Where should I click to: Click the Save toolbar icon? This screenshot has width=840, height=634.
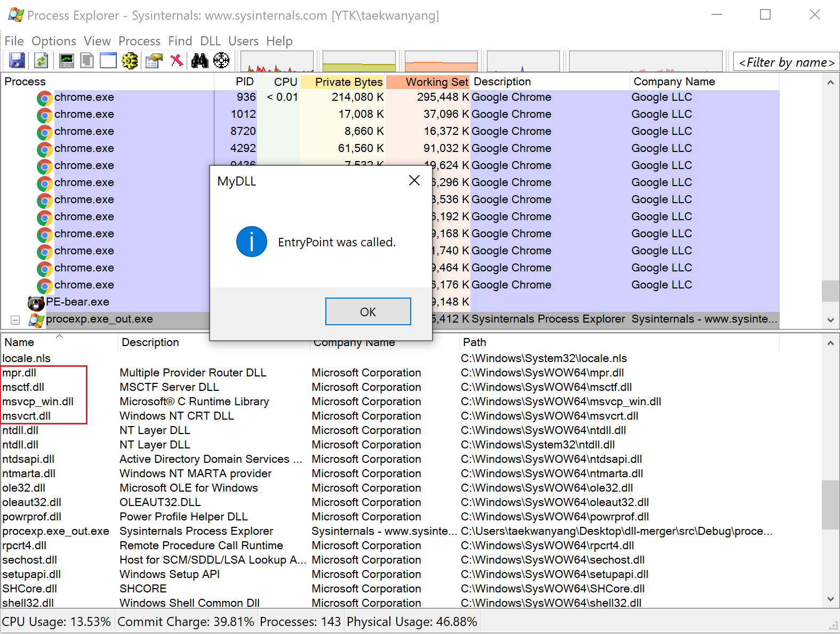[x=17, y=61]
